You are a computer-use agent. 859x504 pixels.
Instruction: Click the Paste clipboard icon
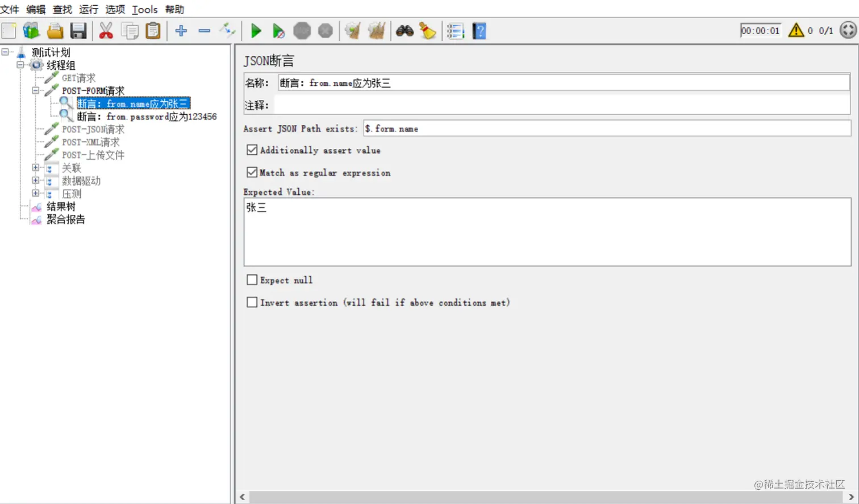[153, 31]
